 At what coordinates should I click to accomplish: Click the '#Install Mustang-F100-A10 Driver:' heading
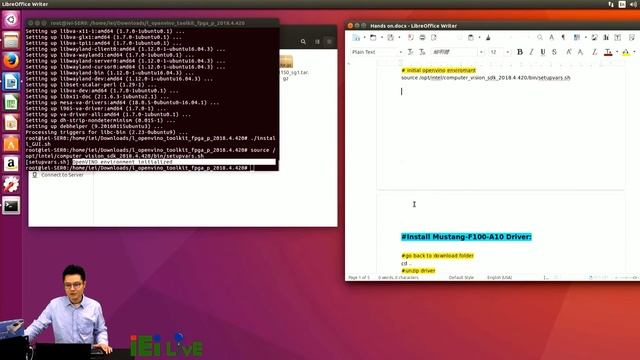pos(466,237)
